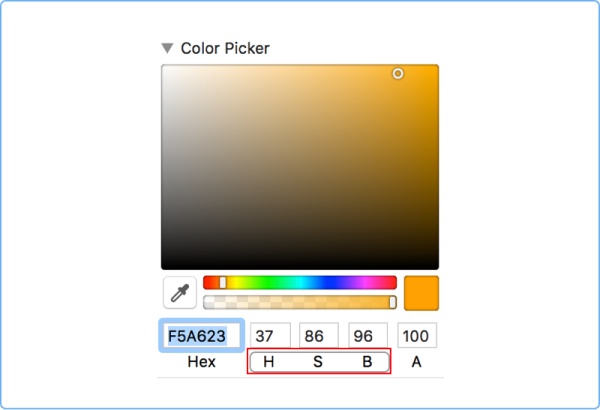Click the circular color selector in gradient
This screenshot has height=410, width=600.
click(x=398, y=74)
